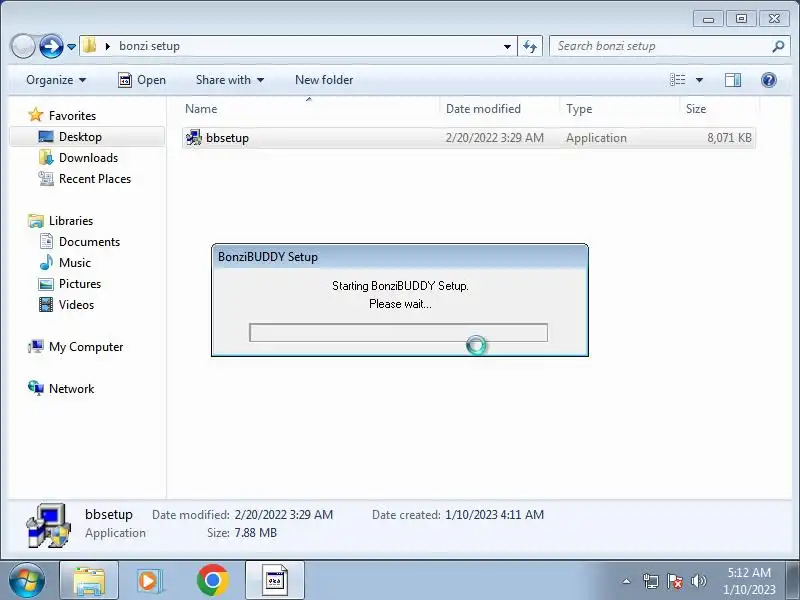800x600 pixels.
Task: Click the Back navigation arrow button
Action: point(22,46)
